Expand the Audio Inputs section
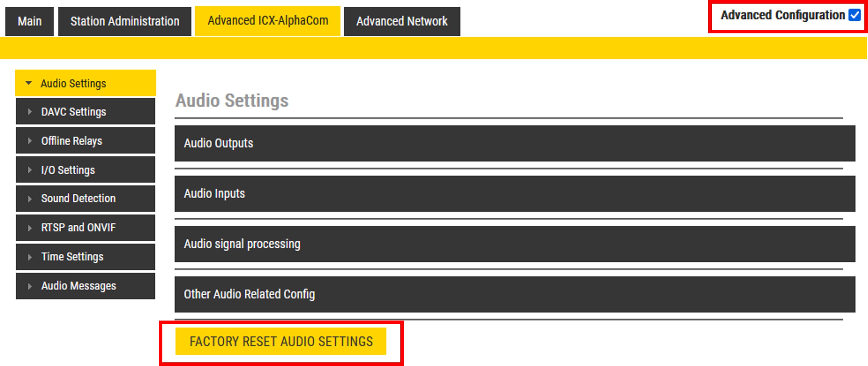The height and width of the screenshot is (366, 868). 514,194
